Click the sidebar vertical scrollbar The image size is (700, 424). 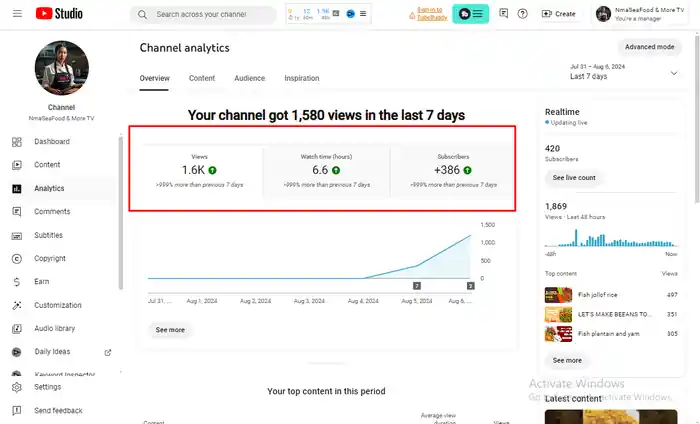[x=121, y=213]
